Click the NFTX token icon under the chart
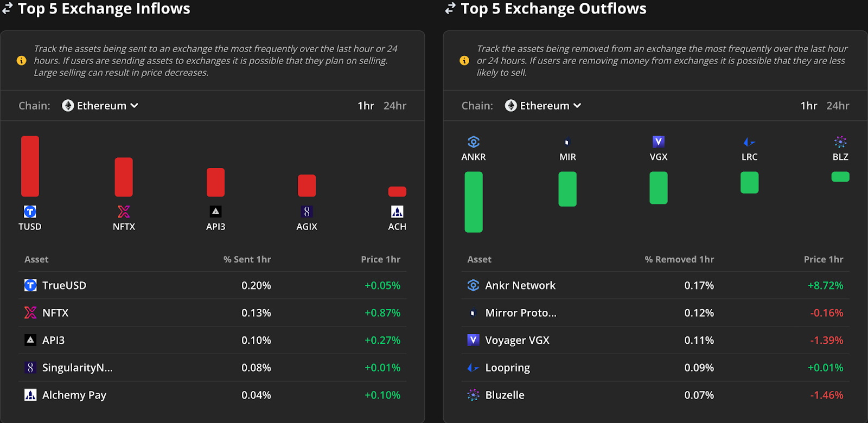Screen dimensions: 868x423 tap(124, 211)
